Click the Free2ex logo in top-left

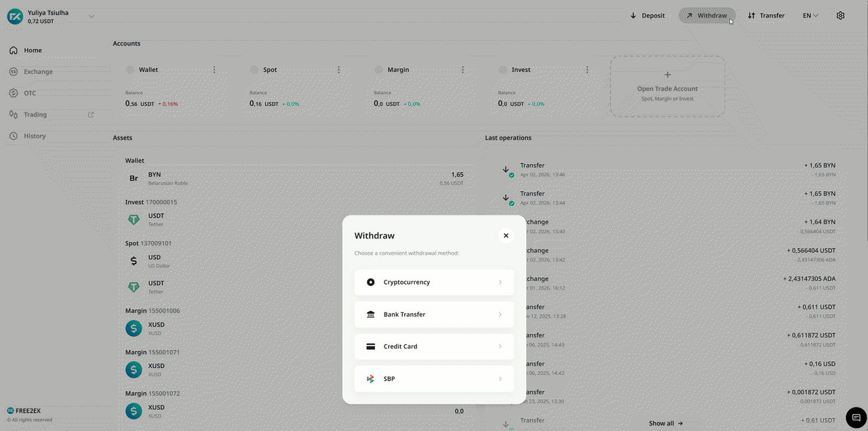[15, 17]
